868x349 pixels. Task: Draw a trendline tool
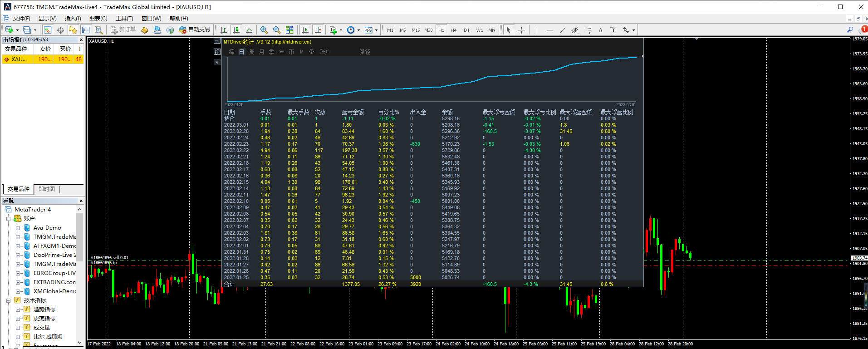(x=563, y=30)
